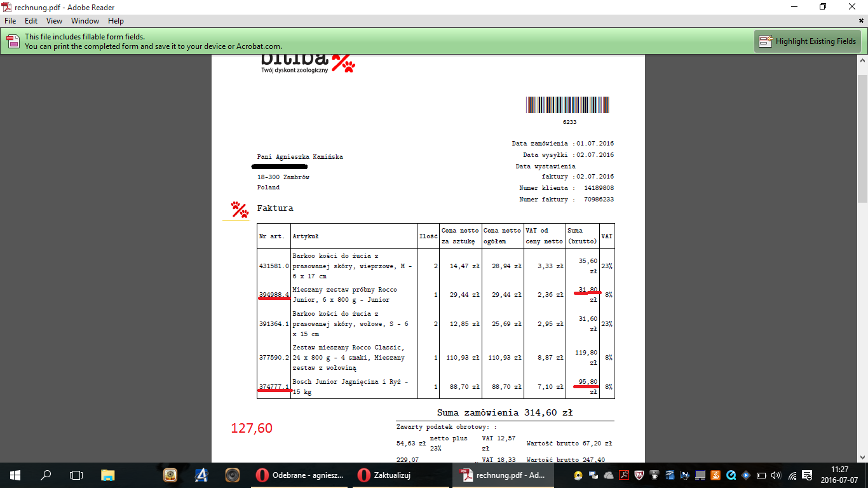Switch to the Opera 'Odebrane' window
868x488 pixels.
300,475
